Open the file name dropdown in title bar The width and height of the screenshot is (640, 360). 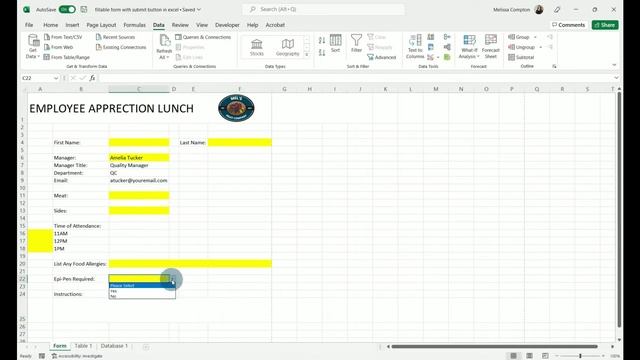(x=199, y=9)
